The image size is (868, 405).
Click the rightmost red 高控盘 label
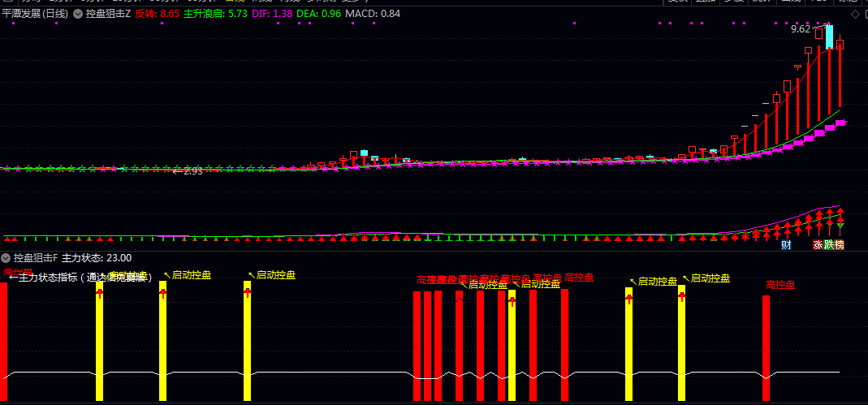780,285
